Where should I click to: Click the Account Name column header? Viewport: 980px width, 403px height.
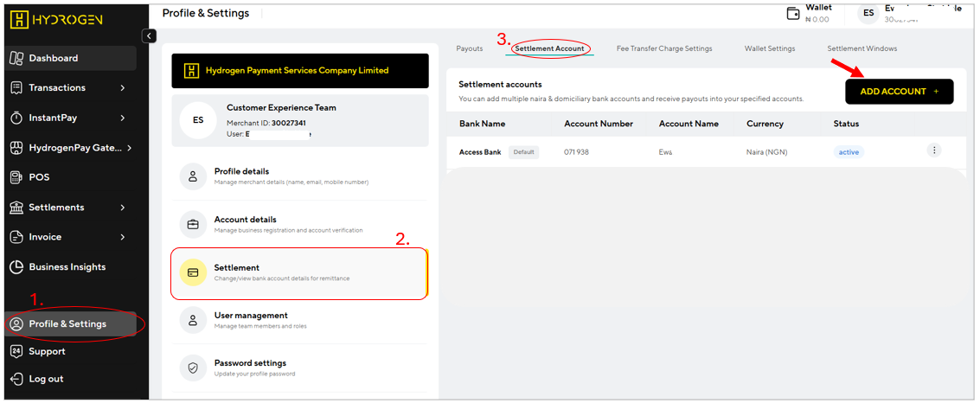point(689,124)
